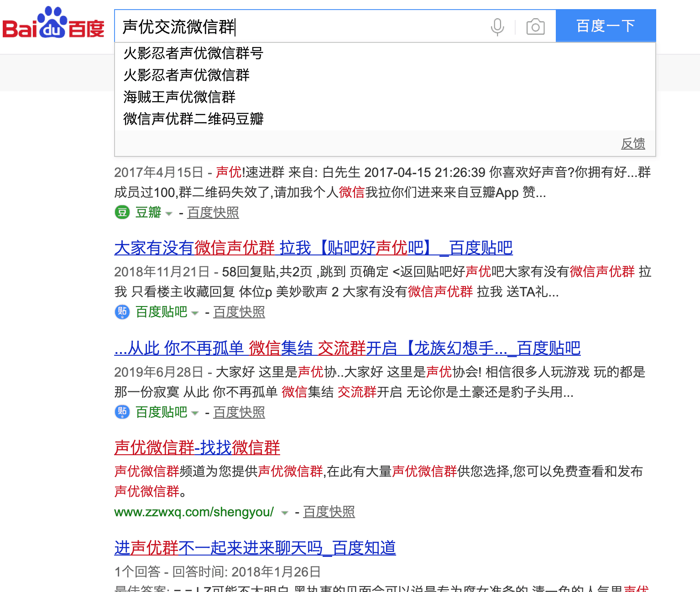Open result 声优微信群-找找微信群
The height and width of the screenshot is (592, 700).
point(197,447)
